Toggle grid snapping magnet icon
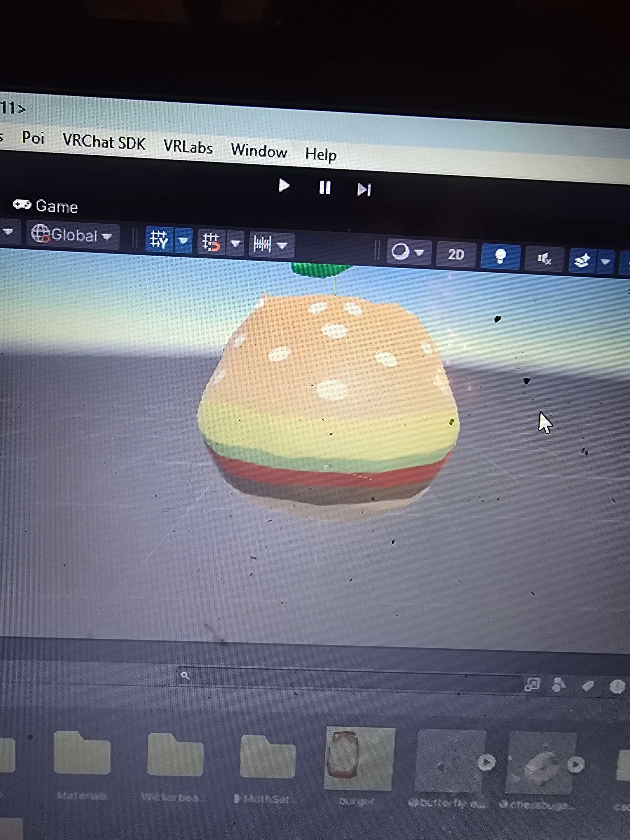Image resolution: width=630 pixels, height=840 pixels. 211,242
